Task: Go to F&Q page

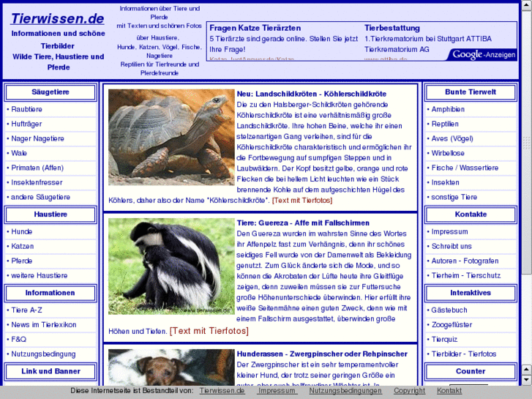Action: [19, 339]
